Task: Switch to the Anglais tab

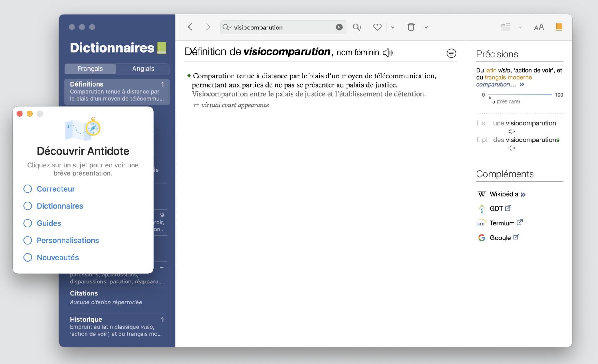Action: click(x=143, y=69)
